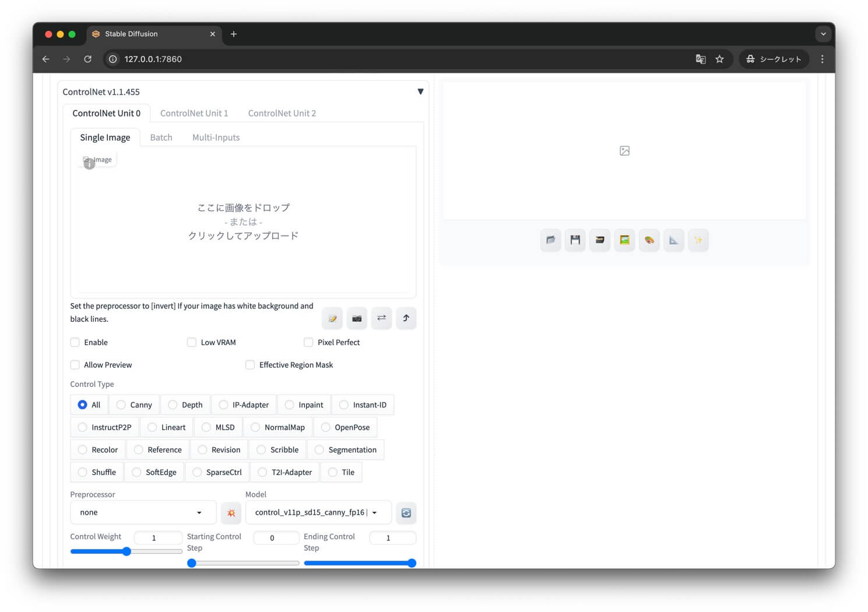The width and height of the screenshot is (868, 612).
Task: Switch to ControlNet Unit 1 tab
Action: click(194, 113)
